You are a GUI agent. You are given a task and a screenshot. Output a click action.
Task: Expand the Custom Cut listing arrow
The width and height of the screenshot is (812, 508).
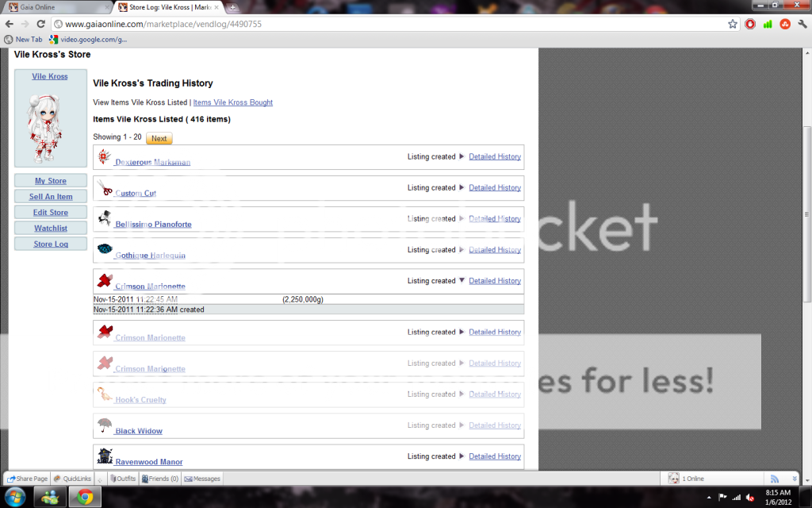coord(462,188)
